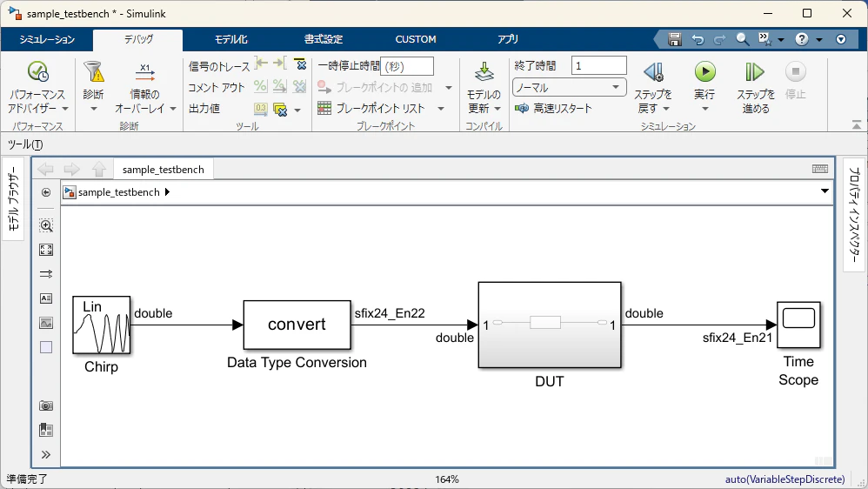
Task: Add an annotation text icon
Action: point(46,298)
